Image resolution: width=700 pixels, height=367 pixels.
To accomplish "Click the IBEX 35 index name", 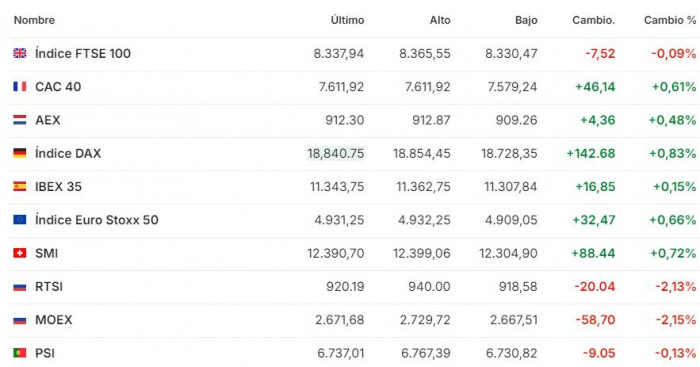I will tap(58, 187).
